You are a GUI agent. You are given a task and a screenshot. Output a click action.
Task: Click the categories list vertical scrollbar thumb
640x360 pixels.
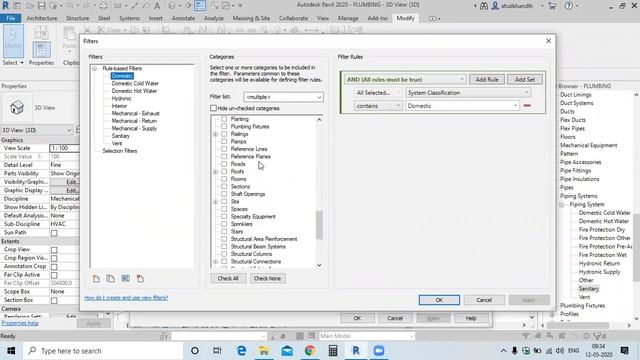click(x=319, y=225)
